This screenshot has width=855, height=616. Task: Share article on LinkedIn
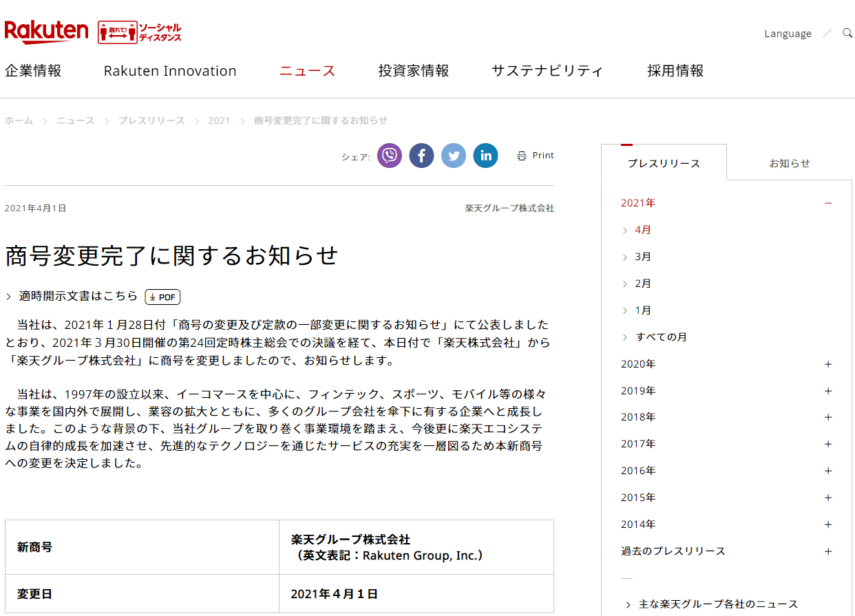point(485,156)
